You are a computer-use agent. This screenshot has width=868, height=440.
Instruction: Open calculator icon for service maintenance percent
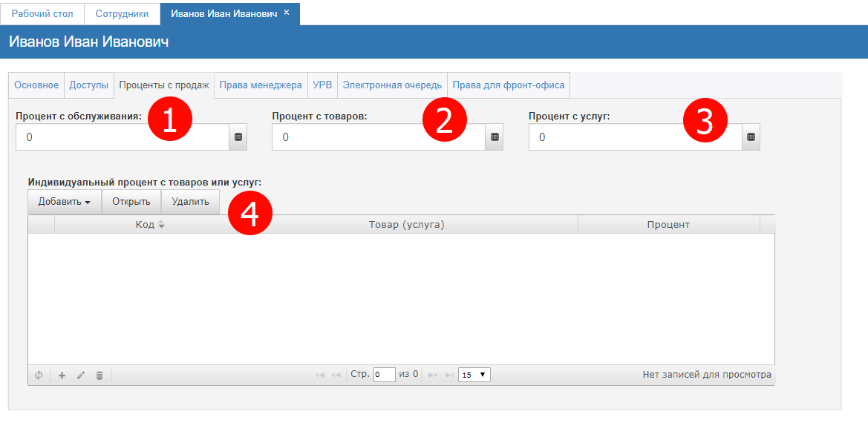238,137
